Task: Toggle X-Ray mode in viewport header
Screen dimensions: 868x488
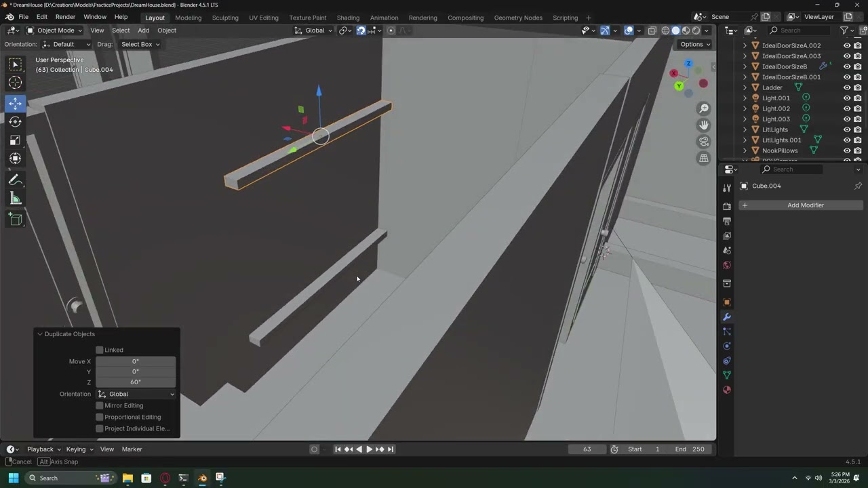Action: 652,30
